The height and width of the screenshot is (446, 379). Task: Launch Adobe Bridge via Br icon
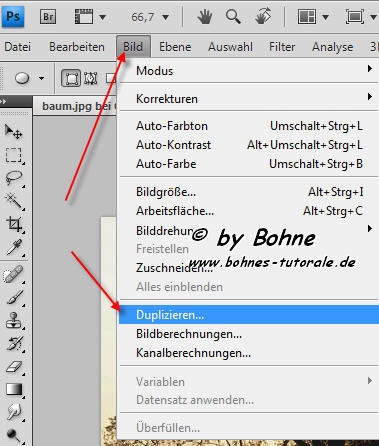pos(48,16)
